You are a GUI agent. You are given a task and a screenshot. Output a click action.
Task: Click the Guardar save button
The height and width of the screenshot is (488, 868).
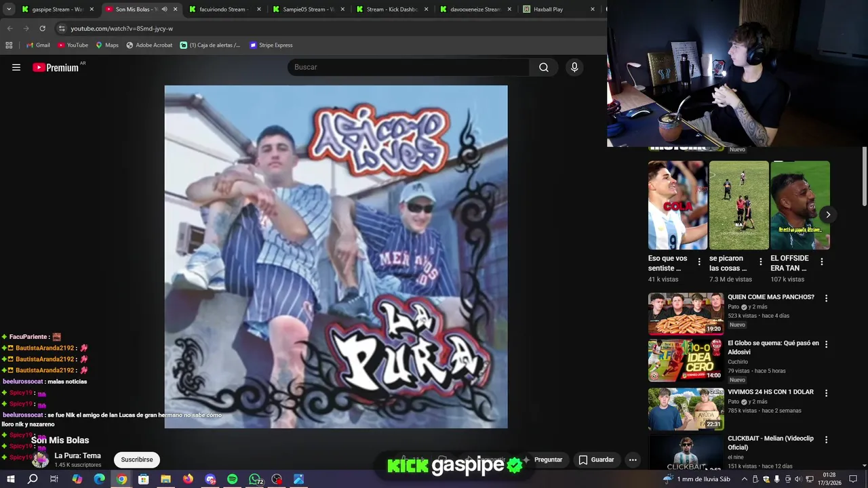pyautogui.click(x=596, y=460)
